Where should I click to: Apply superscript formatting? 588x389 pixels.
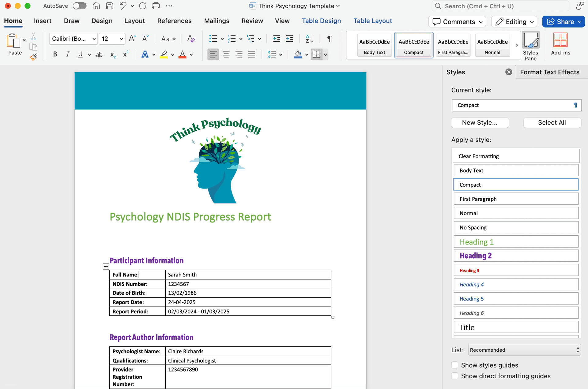(125, 54)
